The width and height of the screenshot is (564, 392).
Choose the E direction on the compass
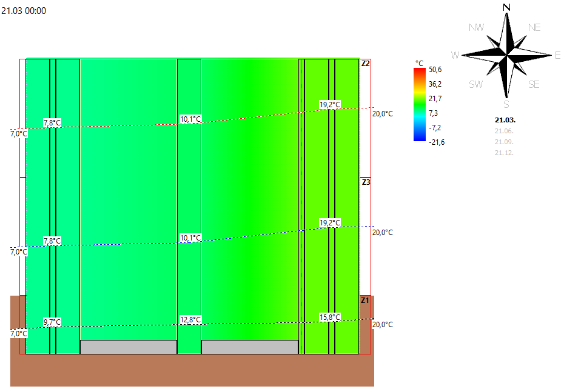tap(557, 56)
